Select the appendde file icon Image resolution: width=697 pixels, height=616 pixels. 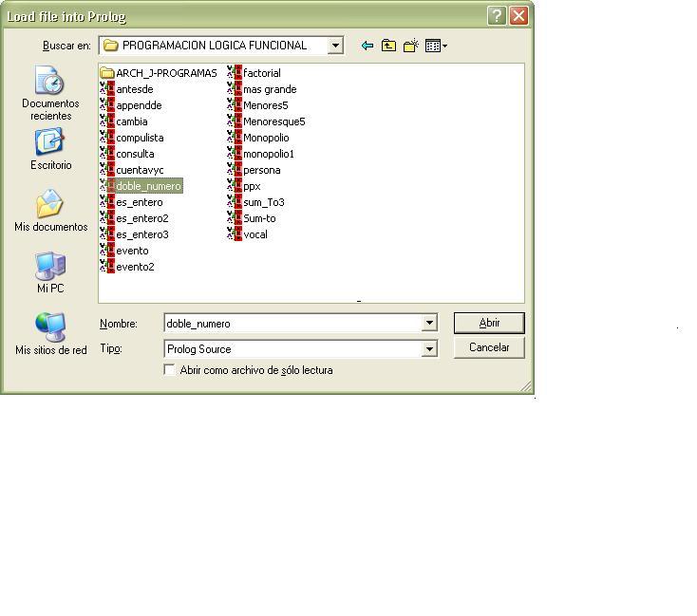[x=107, y=105]
